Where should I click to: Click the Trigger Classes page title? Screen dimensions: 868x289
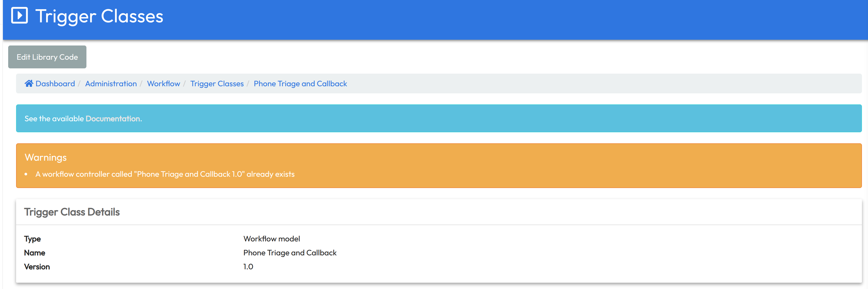pos(99,17)
